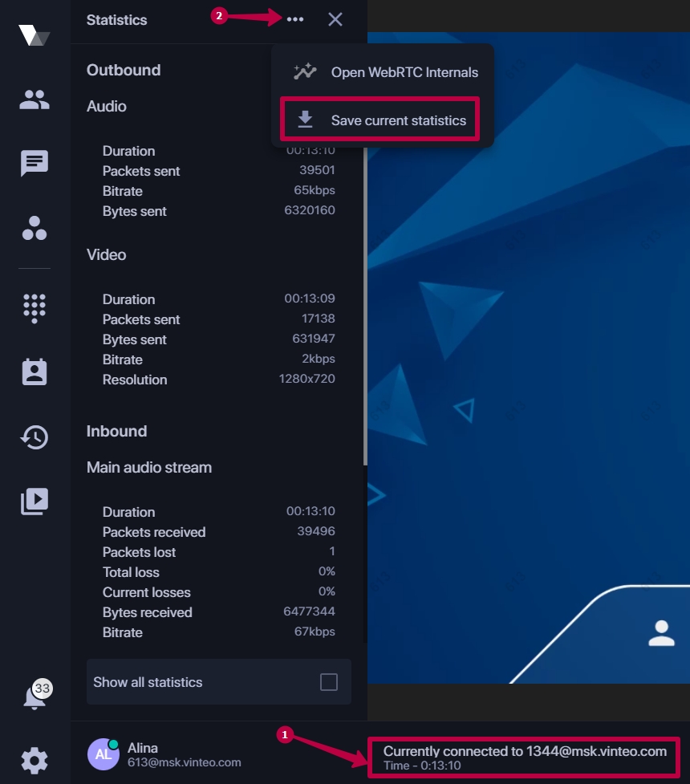Click the Main audio stream heading

tap(149, 468)
